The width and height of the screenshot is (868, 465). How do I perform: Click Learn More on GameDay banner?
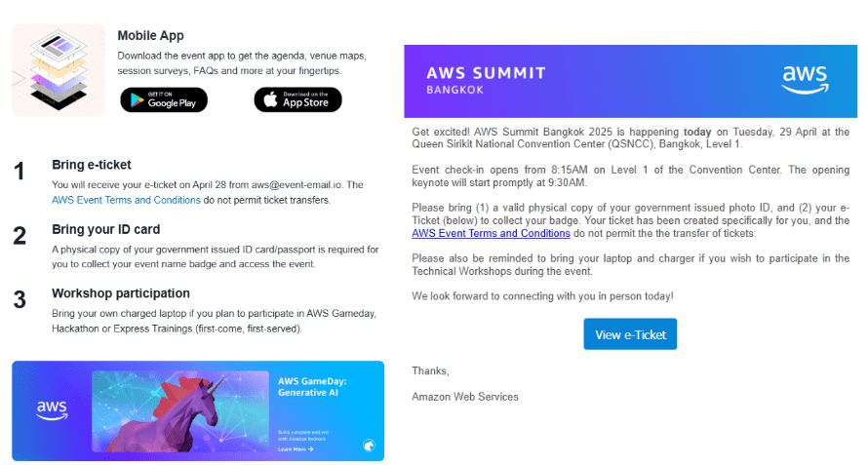[x=296, y=449]
